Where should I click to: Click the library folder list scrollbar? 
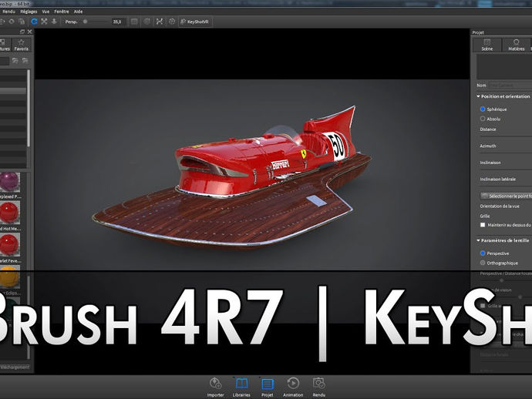29,109
